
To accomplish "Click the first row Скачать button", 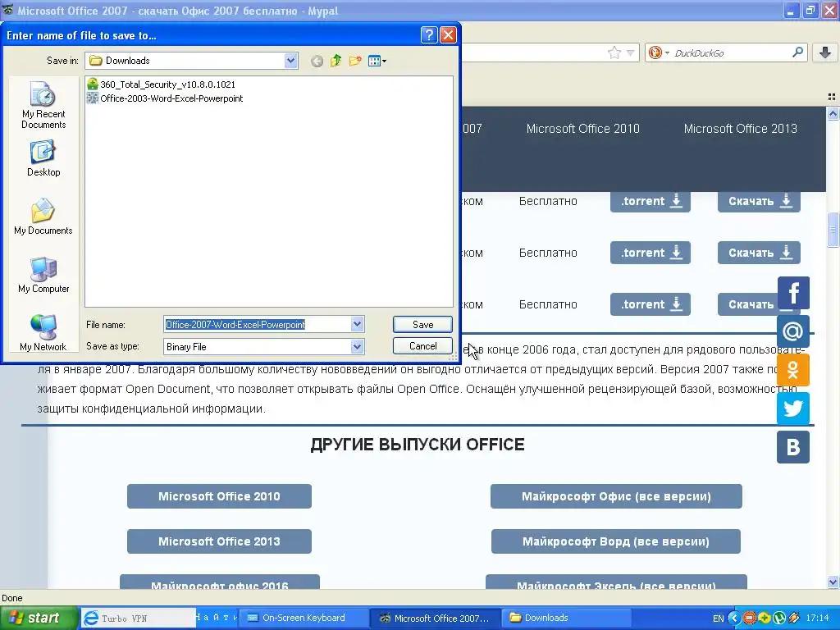I will pyautogui.click(x=759, y=202).
